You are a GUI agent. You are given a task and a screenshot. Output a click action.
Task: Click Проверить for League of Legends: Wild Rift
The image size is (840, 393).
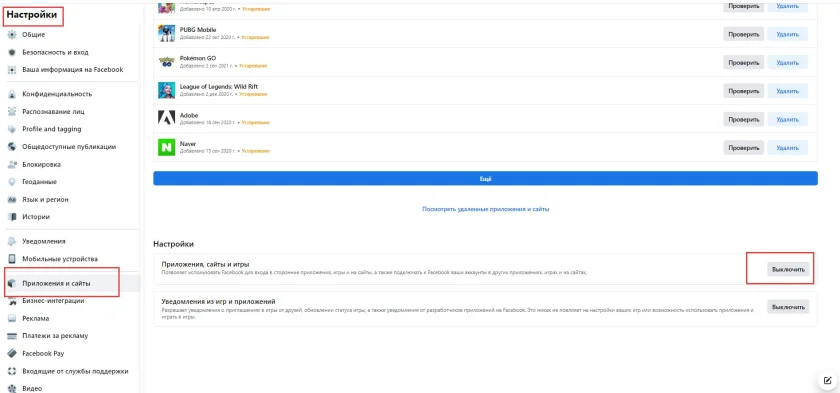(744, 90)
